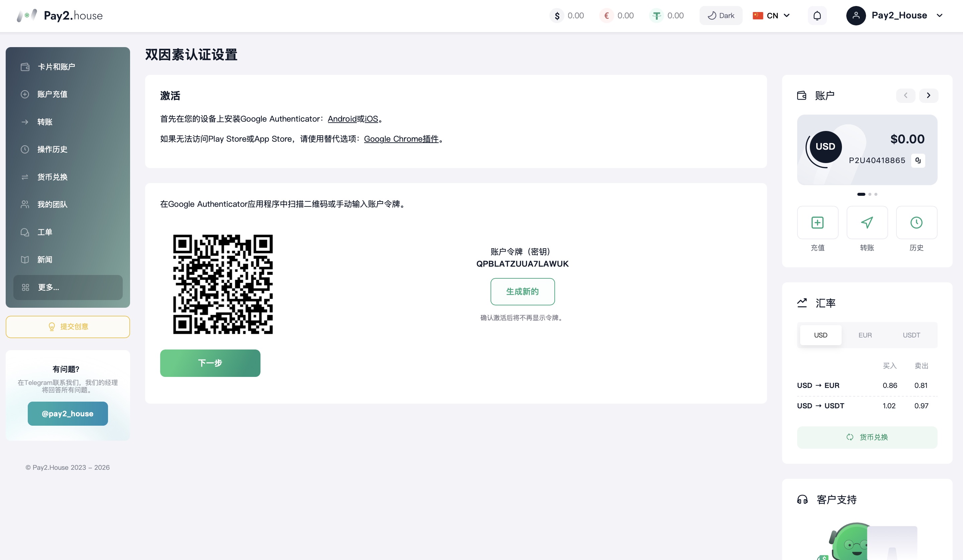Click the 卖出 column header
This screenshot has height=560, width=963.
(x=921, y=366)
